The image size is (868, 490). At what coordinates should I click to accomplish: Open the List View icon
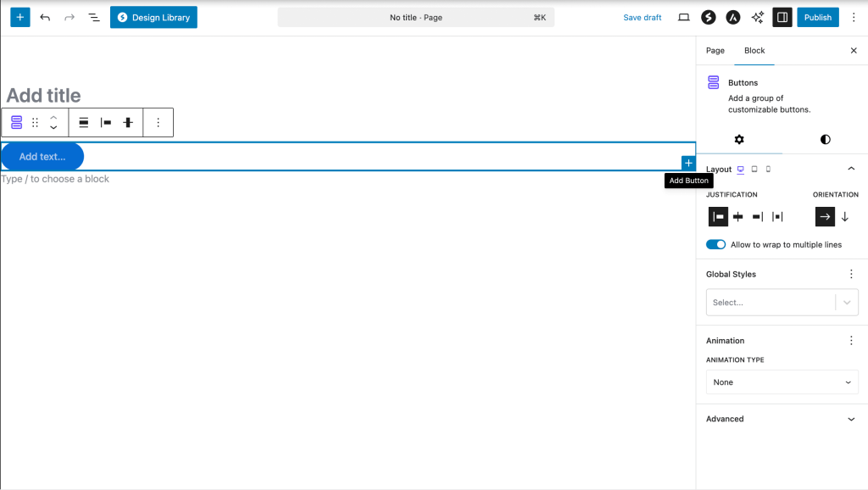point(93,17)
